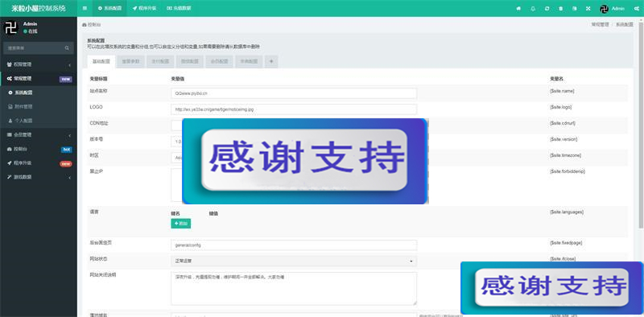The image size is (644, 317).
Task: Select the 会员配置 config tab
Action: point(219,62)
